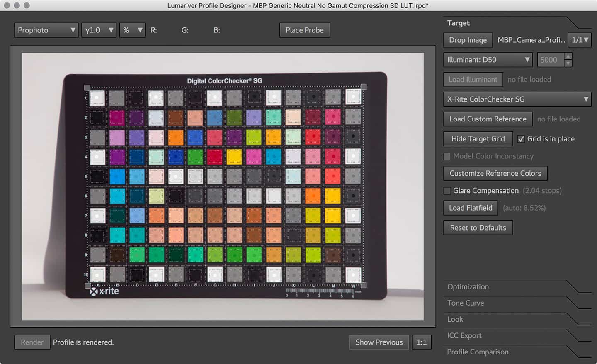The width and height of the screenshot is (597, 364).
Task: Click bottom-right target grid corner handle
Action: 364,285
